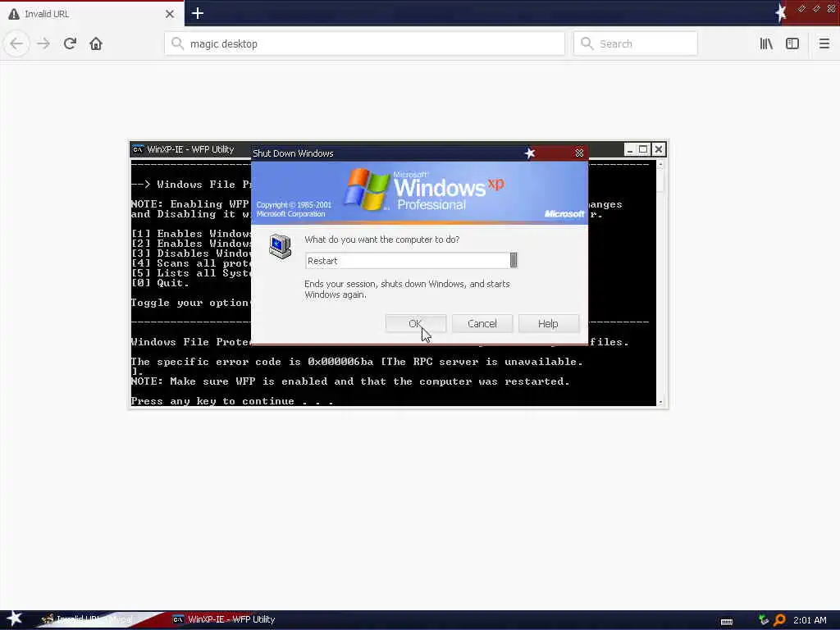
Task: Select the Invalid URL tab
Action: 92,14
